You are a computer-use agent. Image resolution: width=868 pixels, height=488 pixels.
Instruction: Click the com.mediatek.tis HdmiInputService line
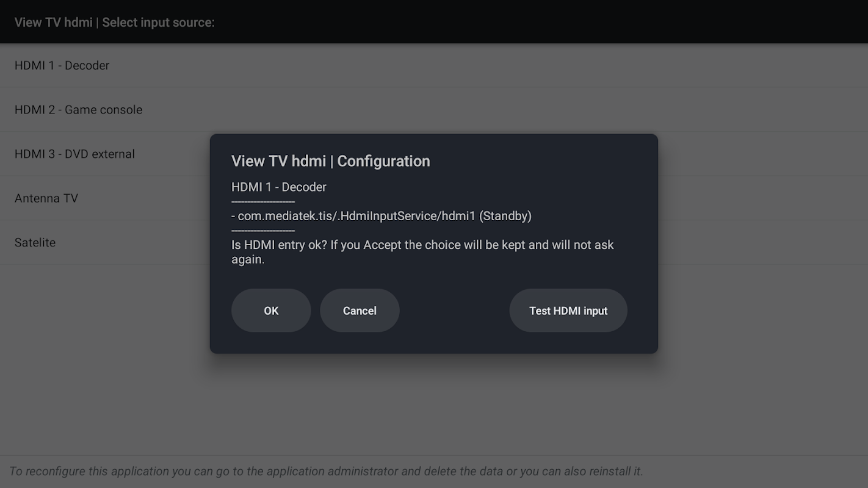pos(354,216)
